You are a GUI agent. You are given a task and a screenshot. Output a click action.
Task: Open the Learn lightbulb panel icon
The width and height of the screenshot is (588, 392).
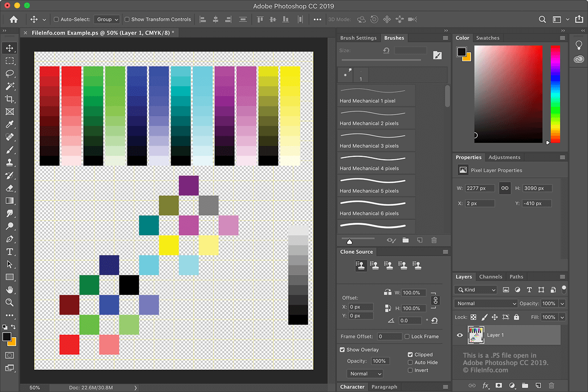click(x=579, y=44)
